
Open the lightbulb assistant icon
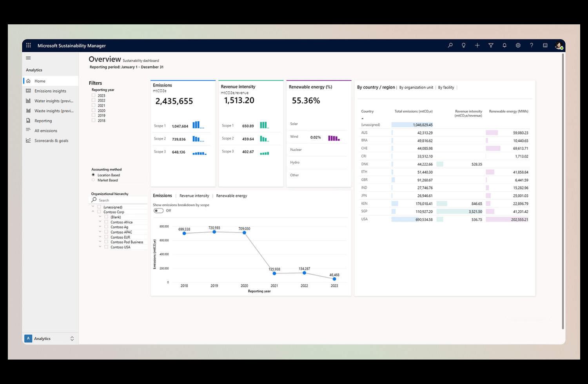(464, 45)
